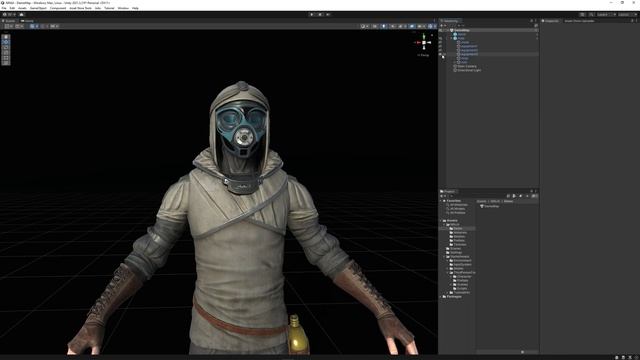Collapse the Assets folder in Project
The image size is (640, 360).
coord(441,221)
